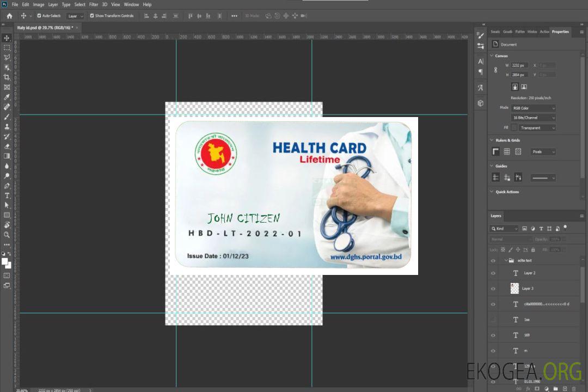Viewport: 588px width, 392px height.
Task: Set canvas to landscape orientation
Action: coord(524,87)
